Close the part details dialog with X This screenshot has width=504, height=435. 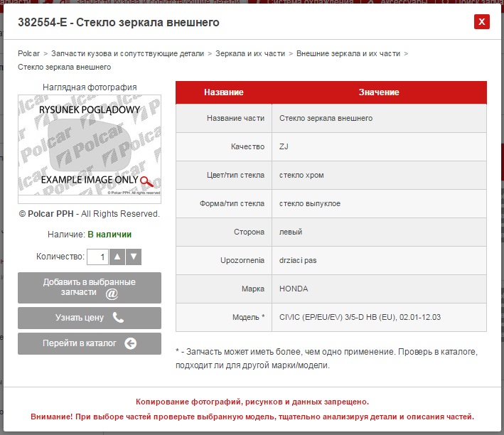tap(481, 22)
